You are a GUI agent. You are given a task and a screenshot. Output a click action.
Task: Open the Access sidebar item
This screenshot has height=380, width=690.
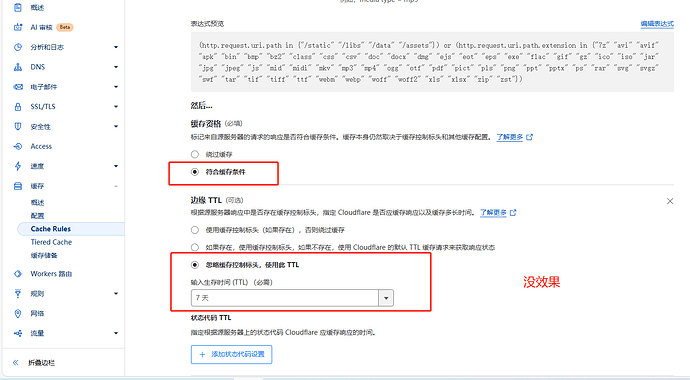pyautogui.click(x=41, y=146)
